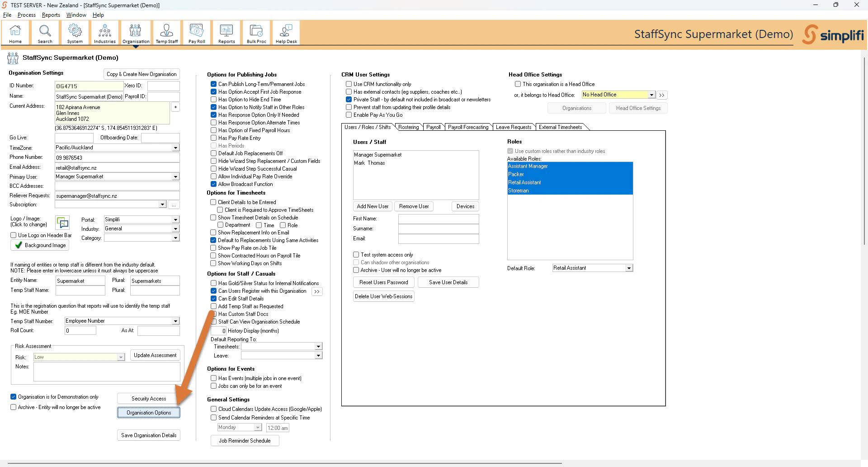Tick This organisation is a Head Office
868x467 pixels.
click(518, 84)
